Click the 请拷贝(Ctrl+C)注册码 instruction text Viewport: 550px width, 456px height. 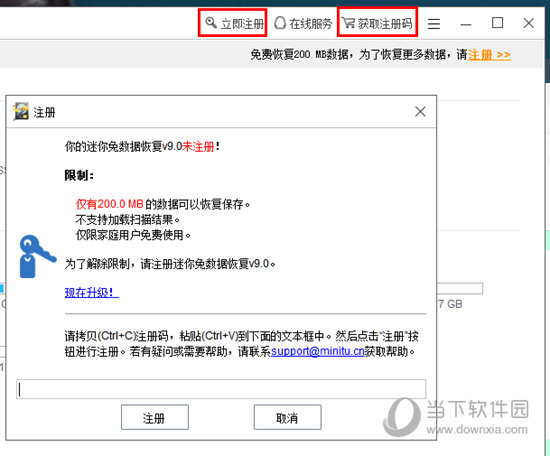coord(242,343)
